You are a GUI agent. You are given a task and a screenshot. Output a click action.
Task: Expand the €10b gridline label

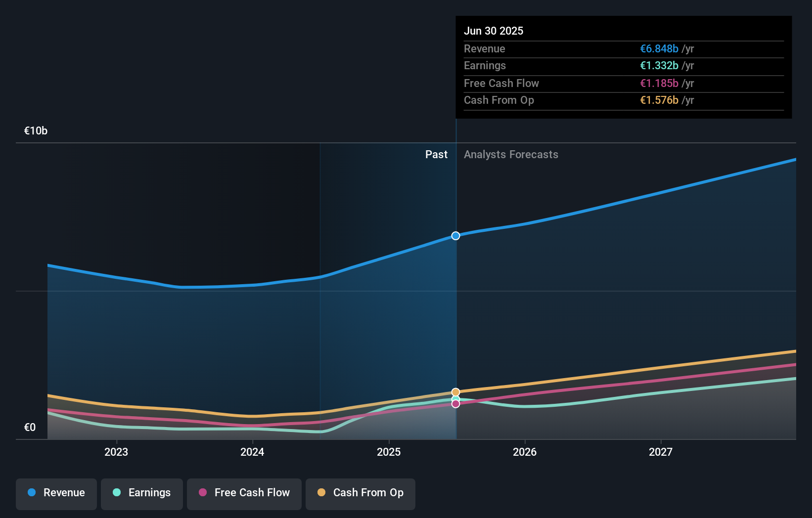(35, 131)
